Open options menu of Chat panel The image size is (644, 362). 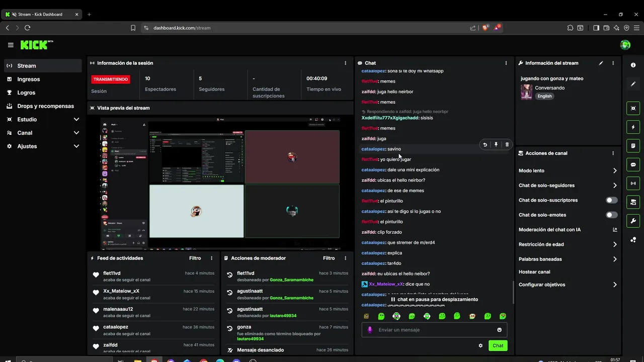click(506, 63)
